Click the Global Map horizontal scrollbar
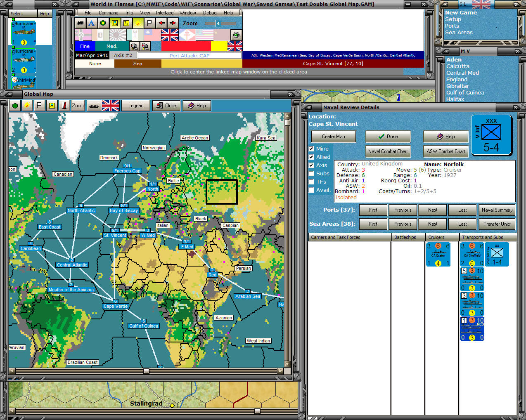Viewport: 526px width, 420px height. coord(146,371)
